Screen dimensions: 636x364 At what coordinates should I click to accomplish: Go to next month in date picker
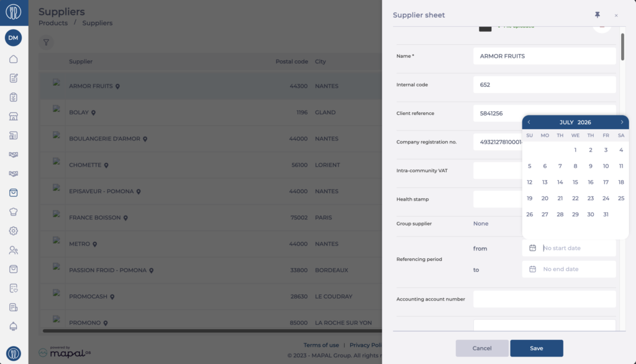[x=622, y=122]
